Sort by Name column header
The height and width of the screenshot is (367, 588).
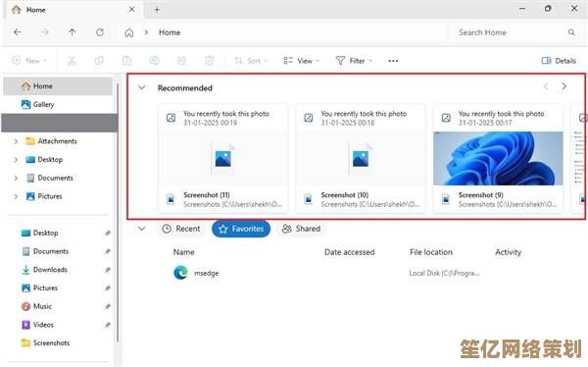[183, 252]
